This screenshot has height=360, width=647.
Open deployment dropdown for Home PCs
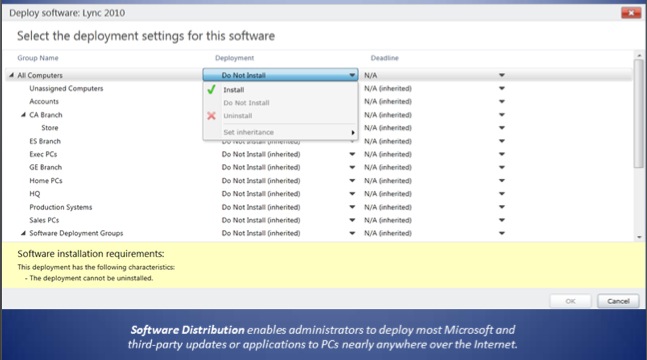point(352,180)
